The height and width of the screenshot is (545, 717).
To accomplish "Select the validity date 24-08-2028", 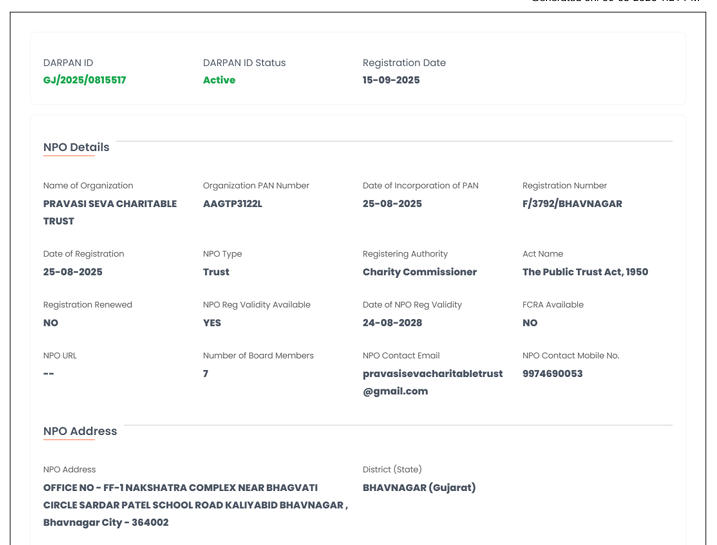I will [392, 323].
